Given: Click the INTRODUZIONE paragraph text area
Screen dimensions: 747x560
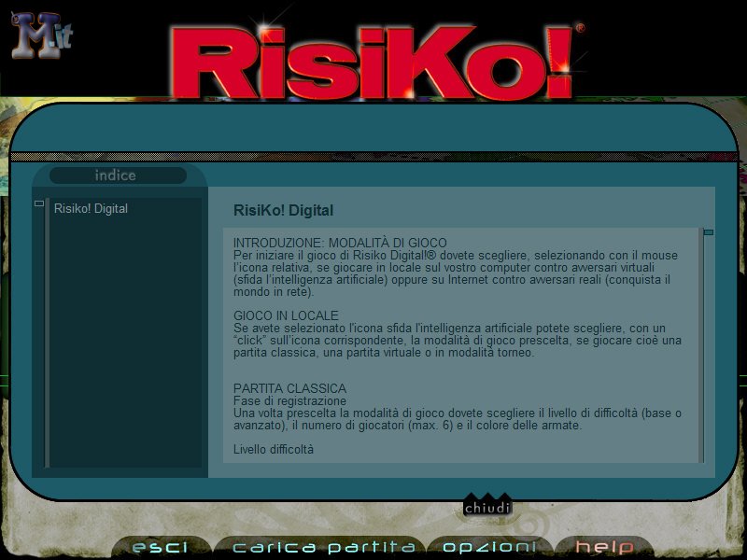Looking at the screenshot, I should (448, 266).
